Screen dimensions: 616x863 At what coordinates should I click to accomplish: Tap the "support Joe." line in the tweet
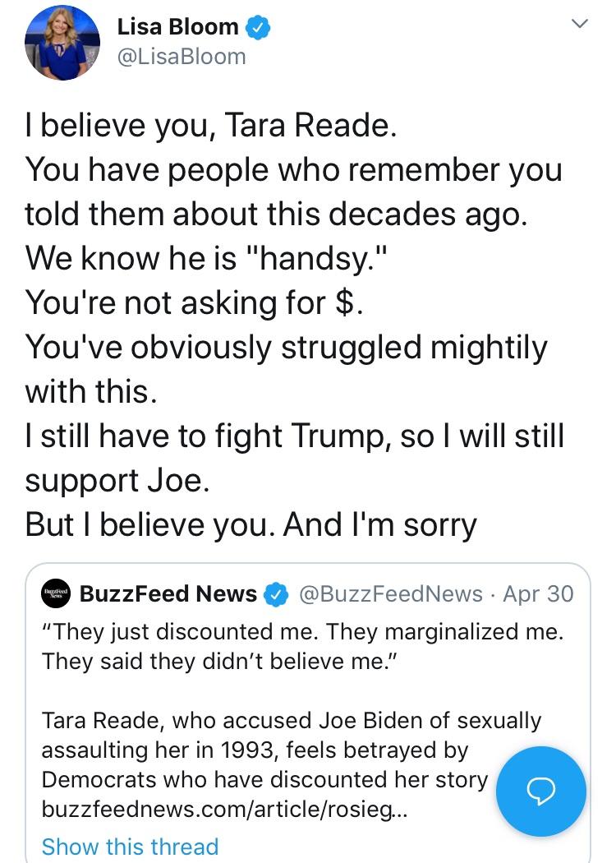coord(117,481)
